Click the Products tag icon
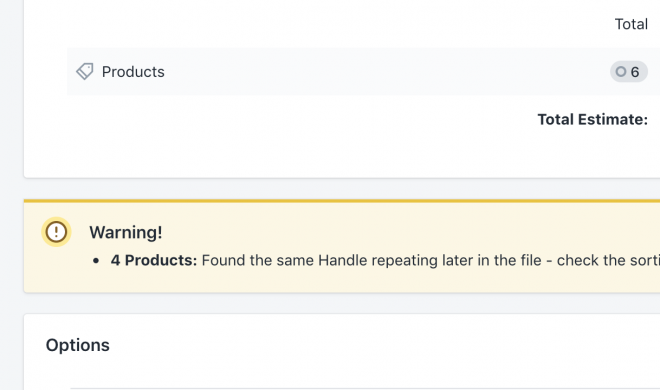This screenshot has width=660, height=390. coord(85,72)
